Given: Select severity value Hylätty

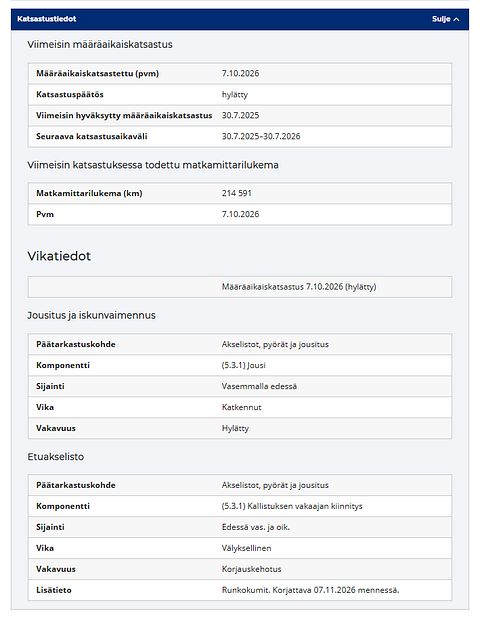Looking at the screenshot, I should click(x=235, y=429).
